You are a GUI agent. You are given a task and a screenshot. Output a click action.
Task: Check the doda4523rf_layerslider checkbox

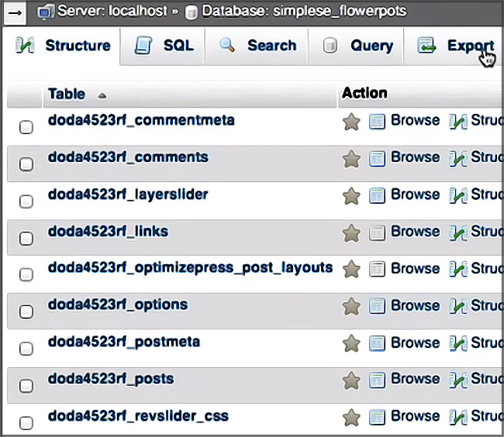coord(26,201)
